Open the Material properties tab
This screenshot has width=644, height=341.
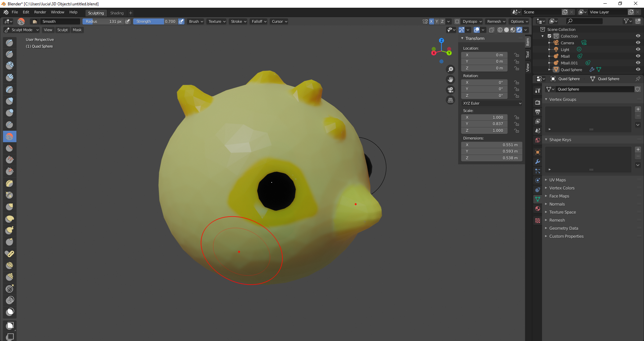(538, 209)
